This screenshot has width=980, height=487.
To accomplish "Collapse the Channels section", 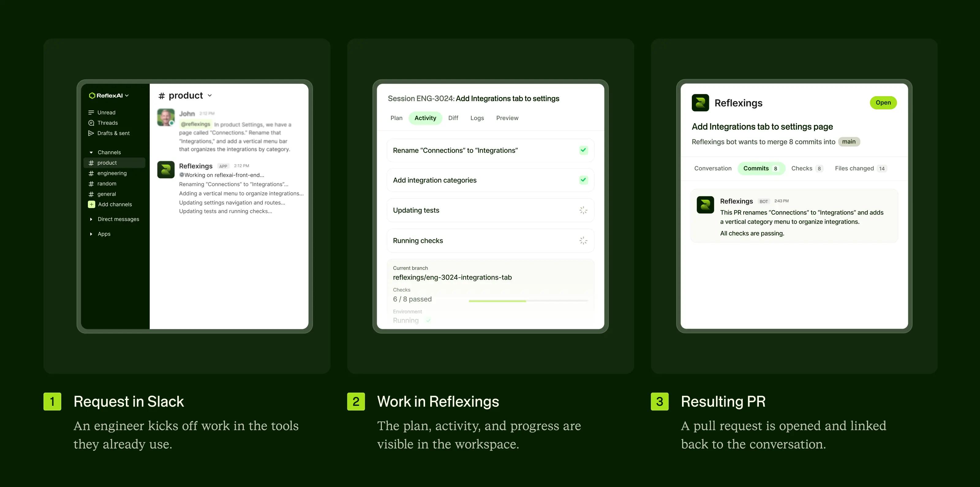I will pyautogui.click(x=91, y=153).
